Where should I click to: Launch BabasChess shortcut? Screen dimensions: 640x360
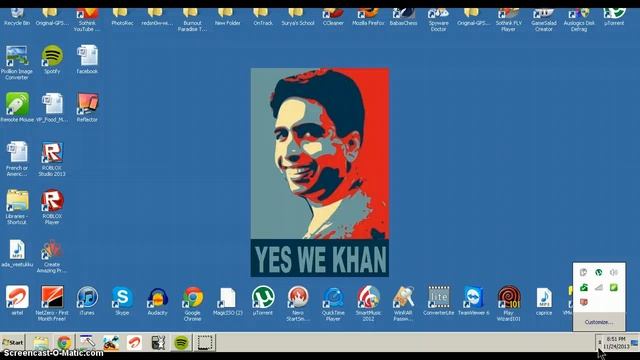click(403, 17)
